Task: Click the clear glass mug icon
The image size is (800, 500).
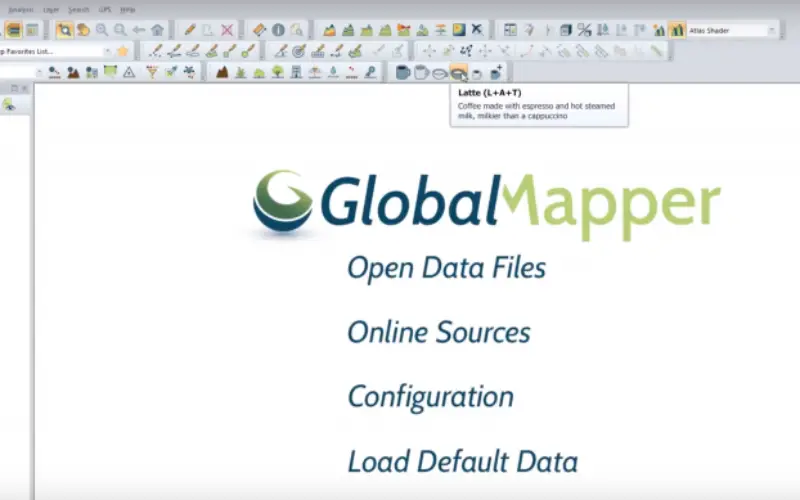Action: tap(421, 72)
